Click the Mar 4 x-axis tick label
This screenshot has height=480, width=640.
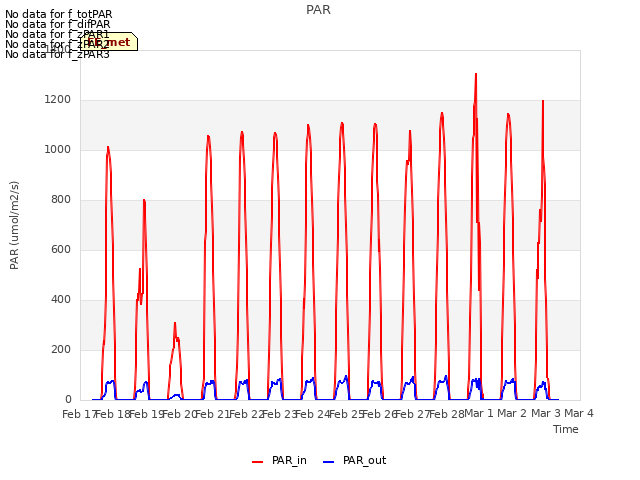[579, 413]
